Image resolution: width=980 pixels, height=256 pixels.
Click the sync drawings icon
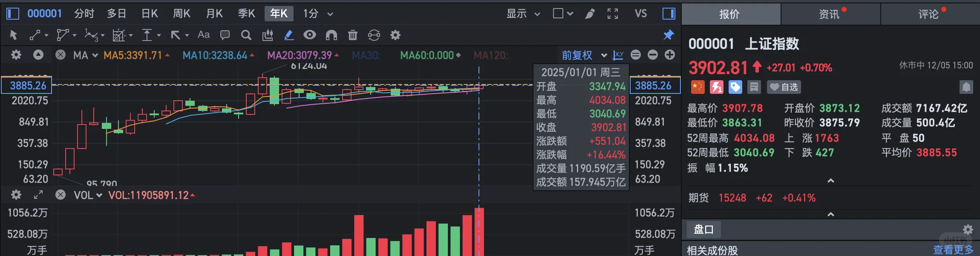pos(374,35)
